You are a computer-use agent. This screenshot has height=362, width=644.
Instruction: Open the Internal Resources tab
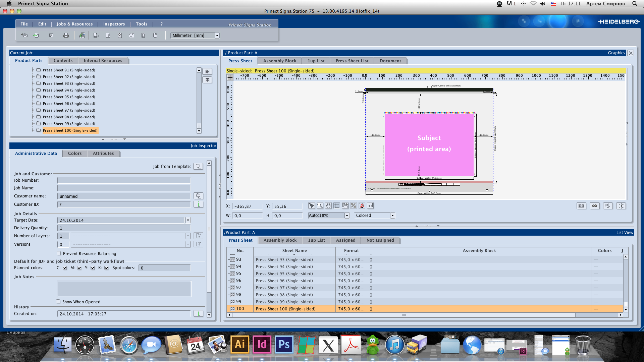(103, 60)
